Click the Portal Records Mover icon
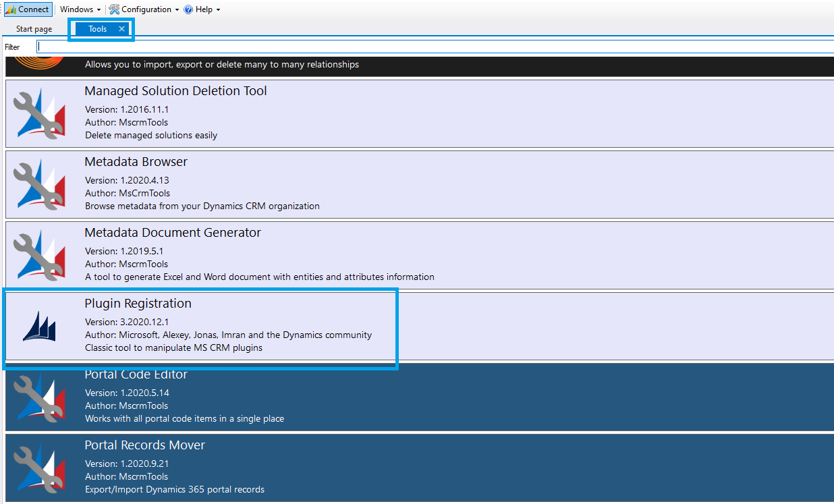This screenshot has width=834, height=504. pyautogui.click(x=39, y=468)
